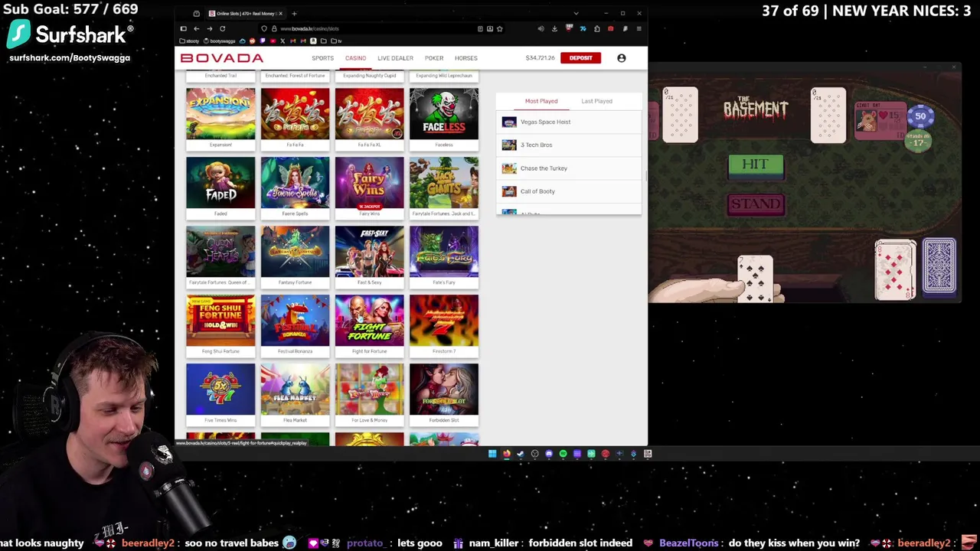Click the red Deposit button
This screenshot has height=551, width=980.
(580, 58)
